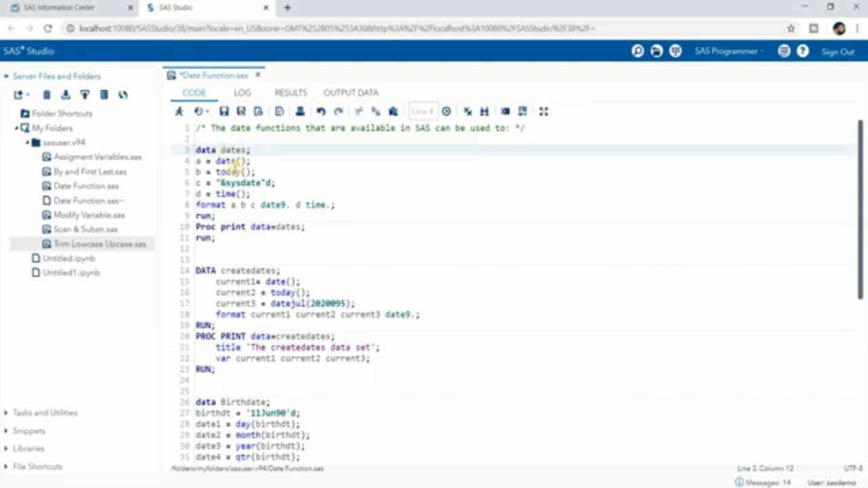Click the Line # input field
Viewport: 868px width, 488px height.
[x=422, y=111]
